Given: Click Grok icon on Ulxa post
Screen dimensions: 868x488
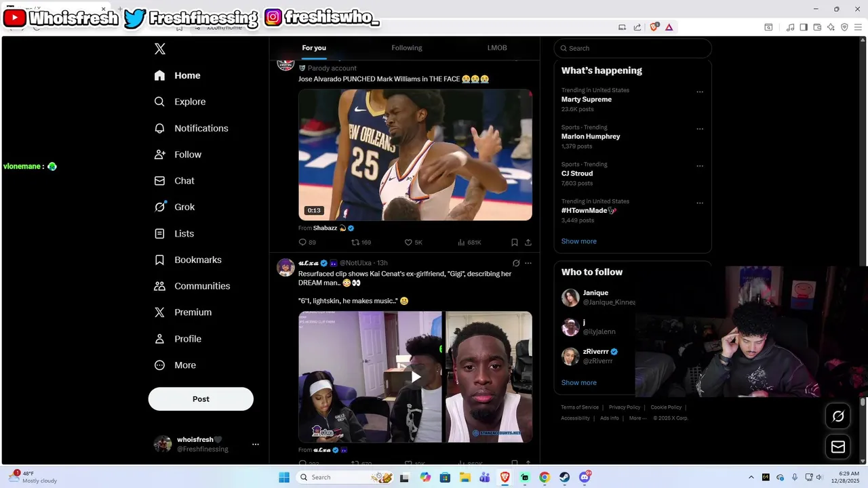Looking at the screenshot, I should point(516,263).
